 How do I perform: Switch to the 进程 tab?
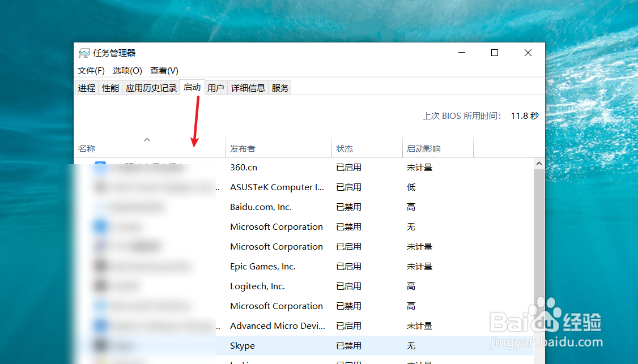tap(87, 88)
